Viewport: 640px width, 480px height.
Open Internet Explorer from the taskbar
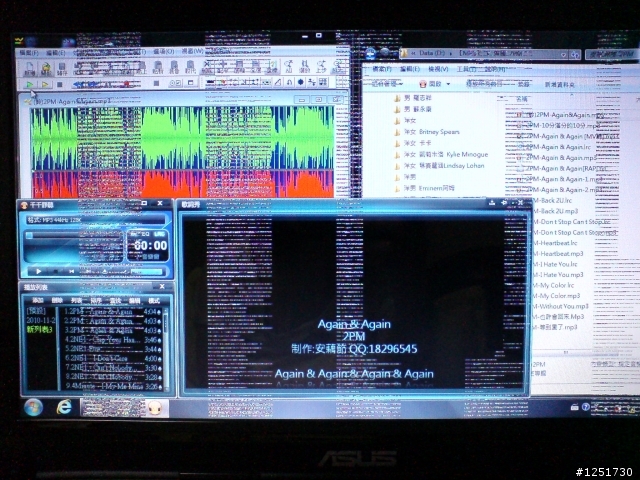(x=64, y=407)
